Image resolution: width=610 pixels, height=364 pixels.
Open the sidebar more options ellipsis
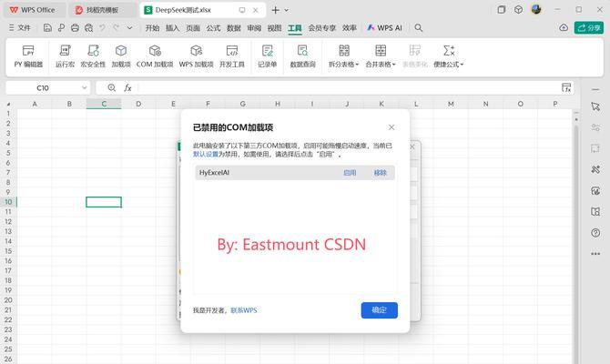pos(595,254)
